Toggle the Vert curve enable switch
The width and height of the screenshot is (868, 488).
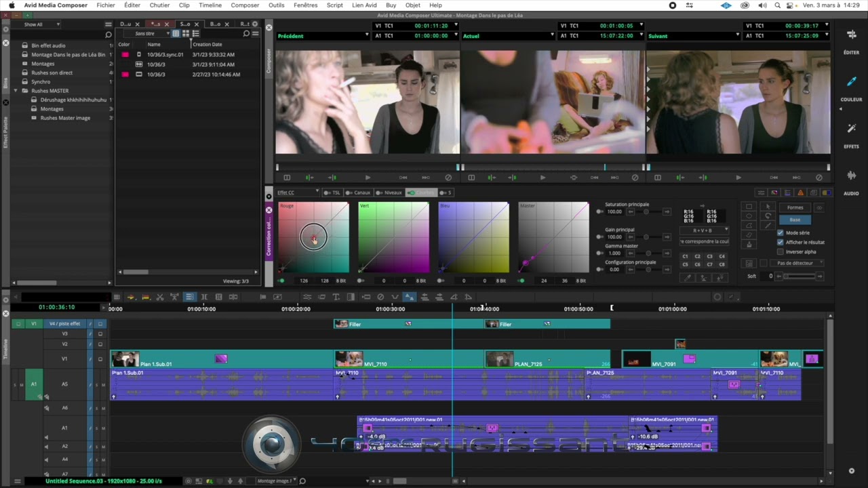[x=361, y=281]
